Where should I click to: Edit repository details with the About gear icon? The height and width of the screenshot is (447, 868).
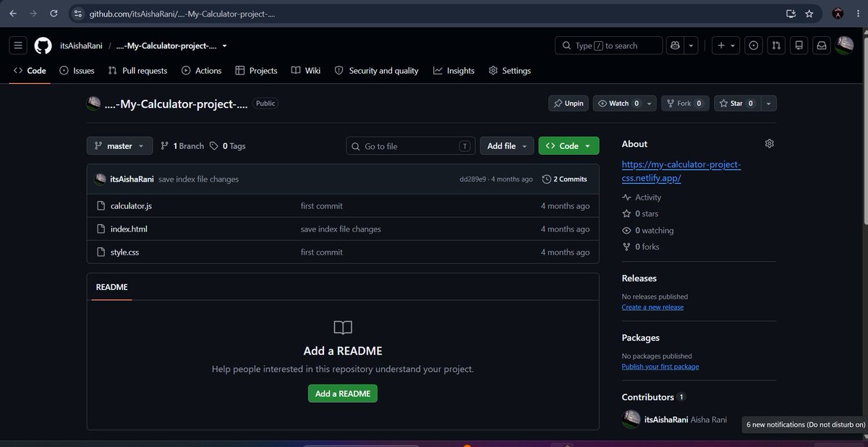770,144
